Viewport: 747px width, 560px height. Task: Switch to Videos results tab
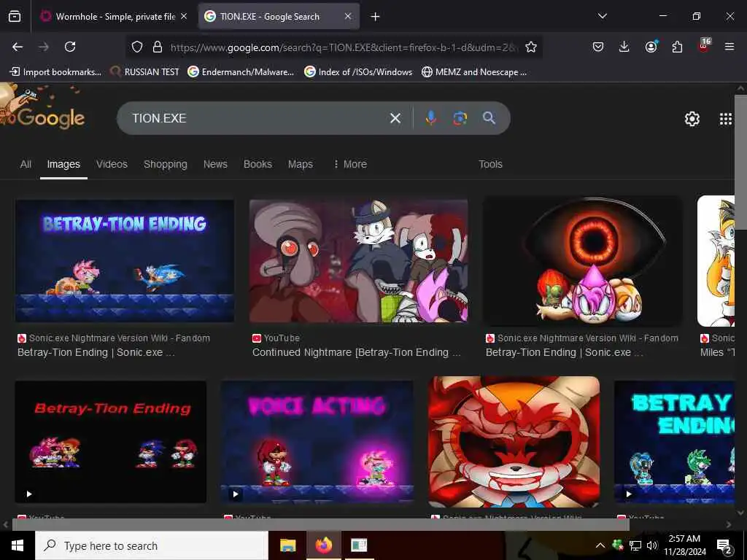coord(112,164)
